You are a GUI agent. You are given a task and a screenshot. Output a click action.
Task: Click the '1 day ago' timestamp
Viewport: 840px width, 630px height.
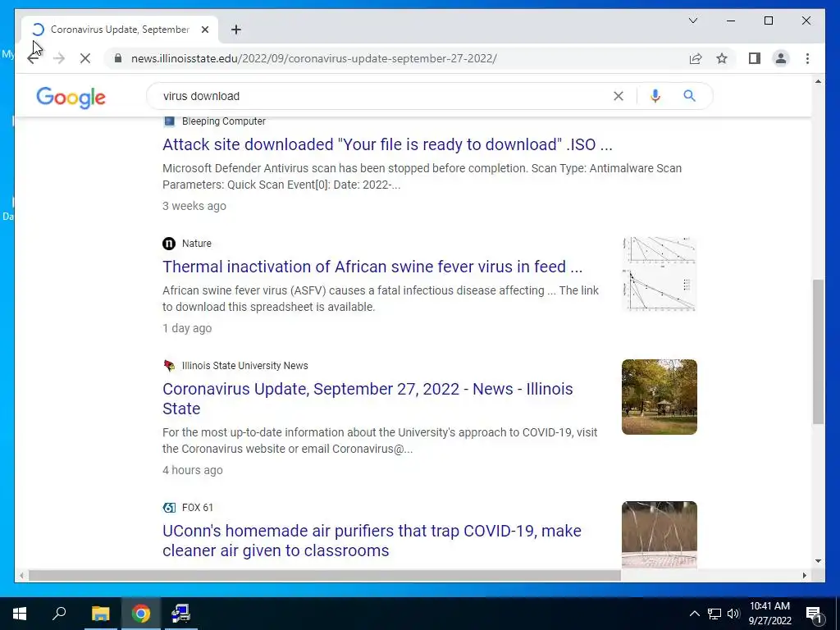point(187,328)
